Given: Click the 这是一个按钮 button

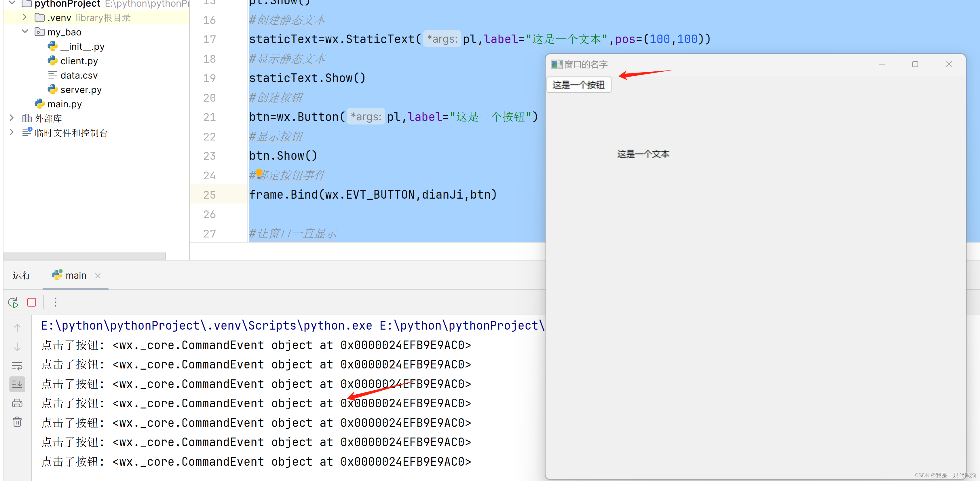Looking at the screenshot, I should pos(578,84).
